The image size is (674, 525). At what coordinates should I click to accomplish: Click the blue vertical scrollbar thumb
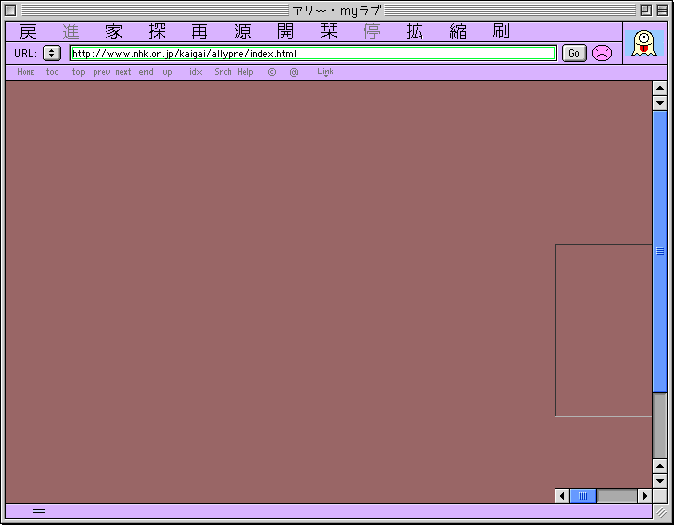click(660, 252)
